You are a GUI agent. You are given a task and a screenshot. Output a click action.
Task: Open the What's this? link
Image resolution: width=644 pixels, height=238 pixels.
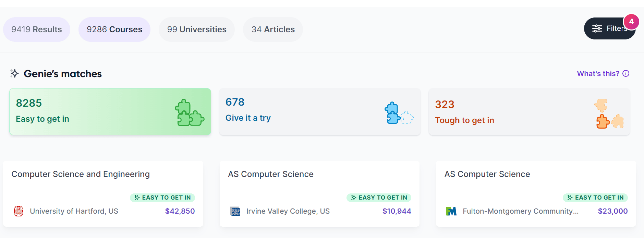(598, 73)
